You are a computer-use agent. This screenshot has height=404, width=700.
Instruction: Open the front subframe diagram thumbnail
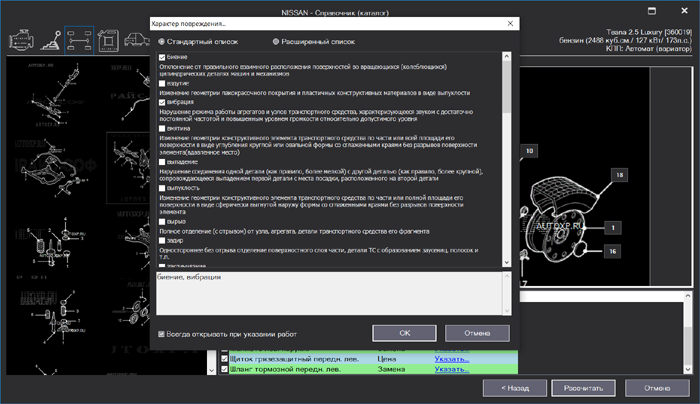56,167
